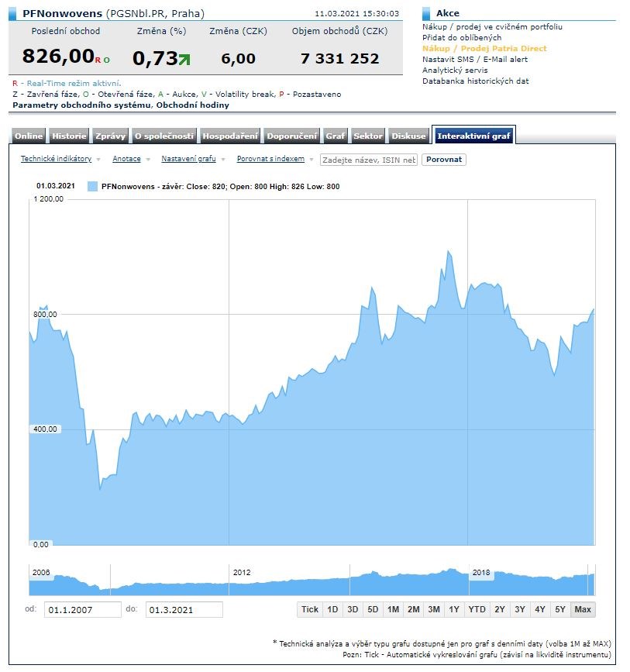Screen dimensions: 630x672
Task: Click the blue legend swatch for PFNonwovens
Action: (x=93, y=186)
